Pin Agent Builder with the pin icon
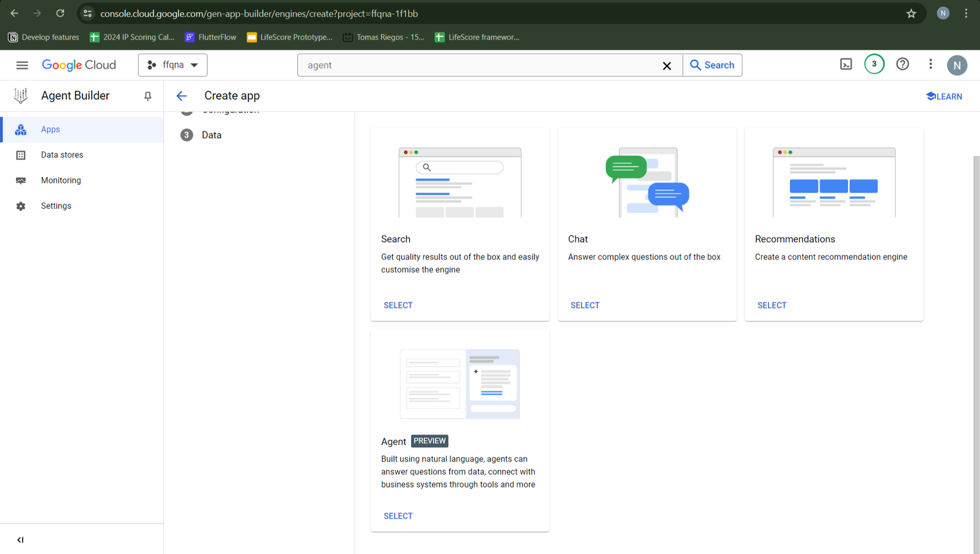The width and height of the screenshot is (980, 554). [147, 96]
